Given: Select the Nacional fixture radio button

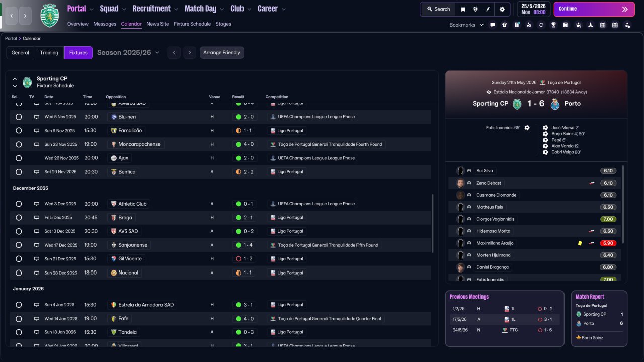Looking at the screenshot, I should coord(19,273).
